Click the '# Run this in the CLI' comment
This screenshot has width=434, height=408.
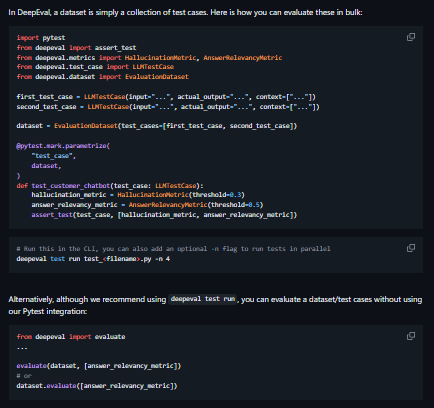click(x=173, y=249)
